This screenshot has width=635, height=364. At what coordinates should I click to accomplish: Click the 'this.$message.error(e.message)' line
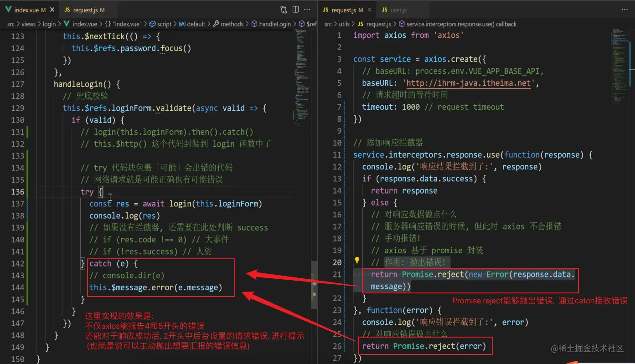(155, 287)
